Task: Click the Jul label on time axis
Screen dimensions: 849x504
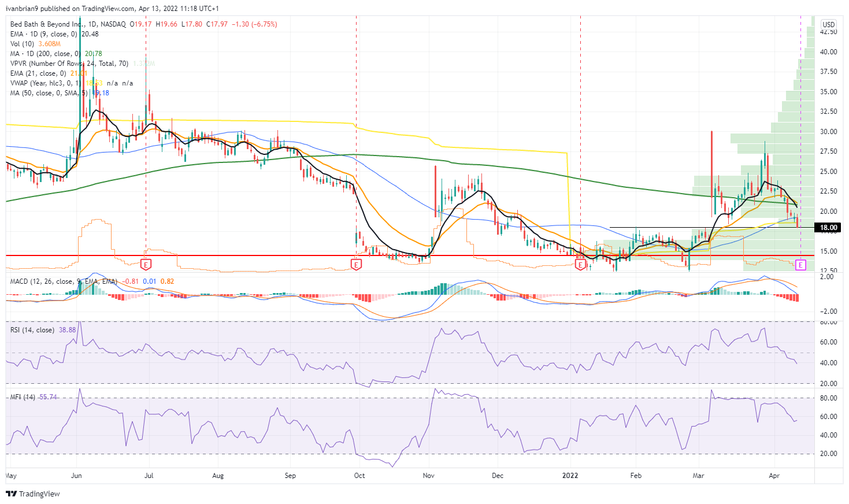Action: pyautogui.click(x=149, y=476)
